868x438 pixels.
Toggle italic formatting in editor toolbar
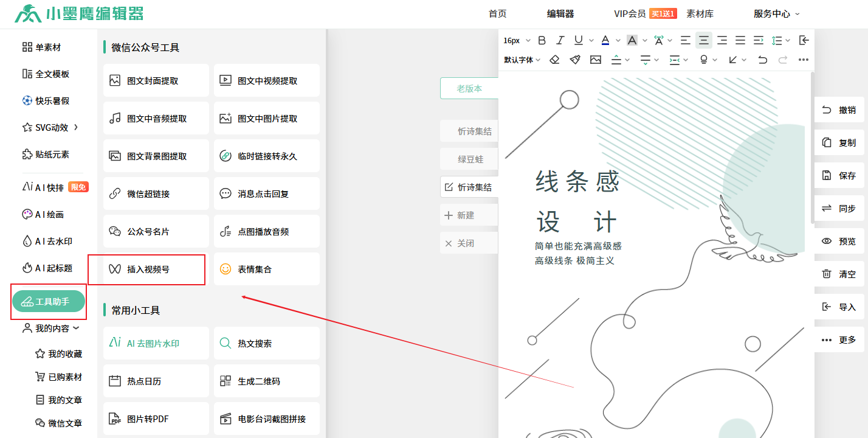[x=560, y=40]
